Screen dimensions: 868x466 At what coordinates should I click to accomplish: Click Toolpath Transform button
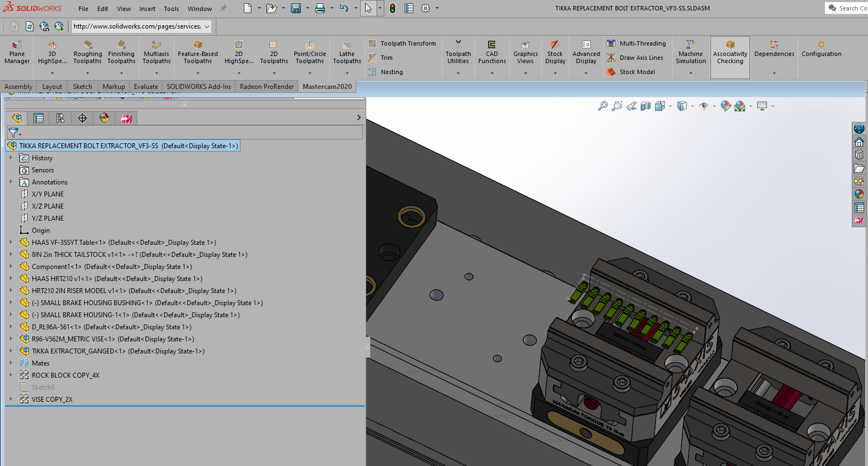point(402,43)
